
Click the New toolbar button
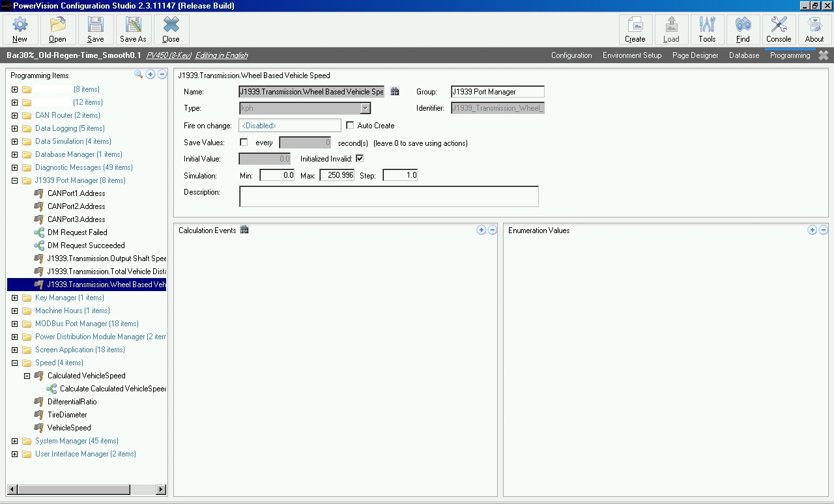coord(20,30)
